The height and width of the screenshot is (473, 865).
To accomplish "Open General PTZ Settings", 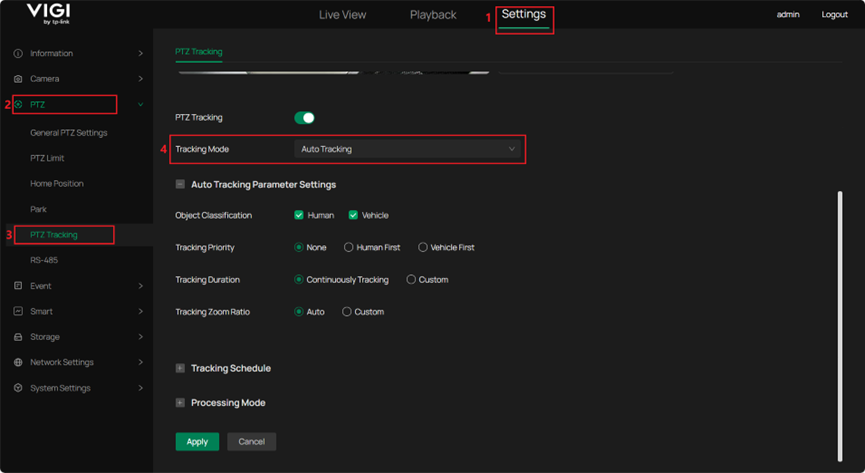I will coord(69,133).
